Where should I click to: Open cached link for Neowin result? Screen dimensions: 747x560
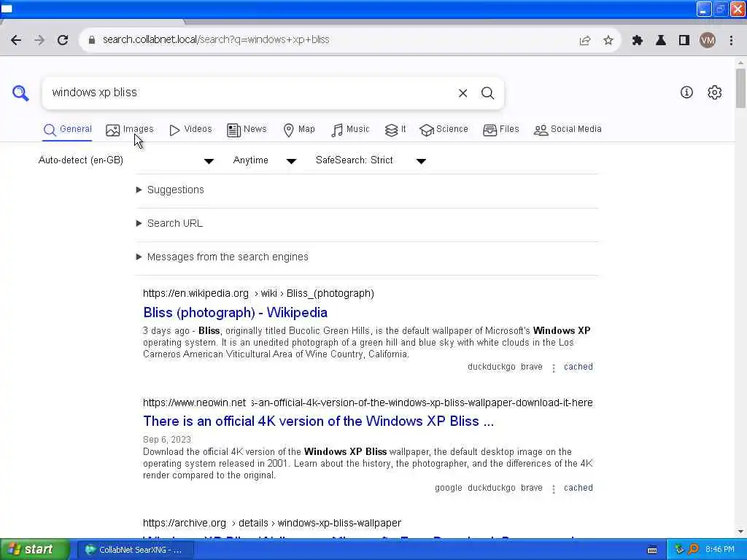[578, 488]
